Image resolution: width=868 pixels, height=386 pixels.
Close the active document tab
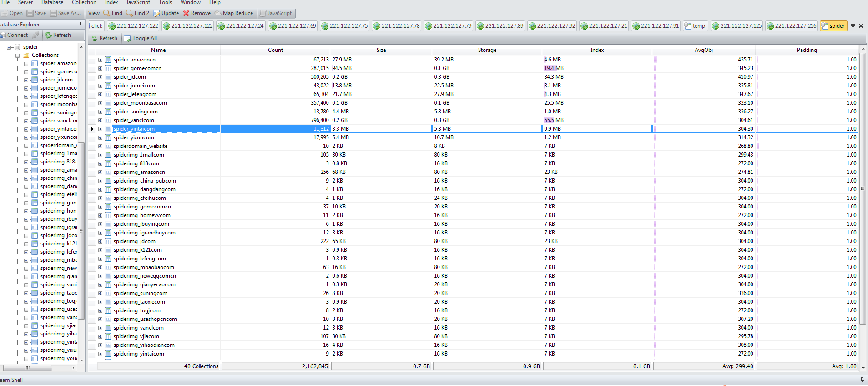click(861, 26)
